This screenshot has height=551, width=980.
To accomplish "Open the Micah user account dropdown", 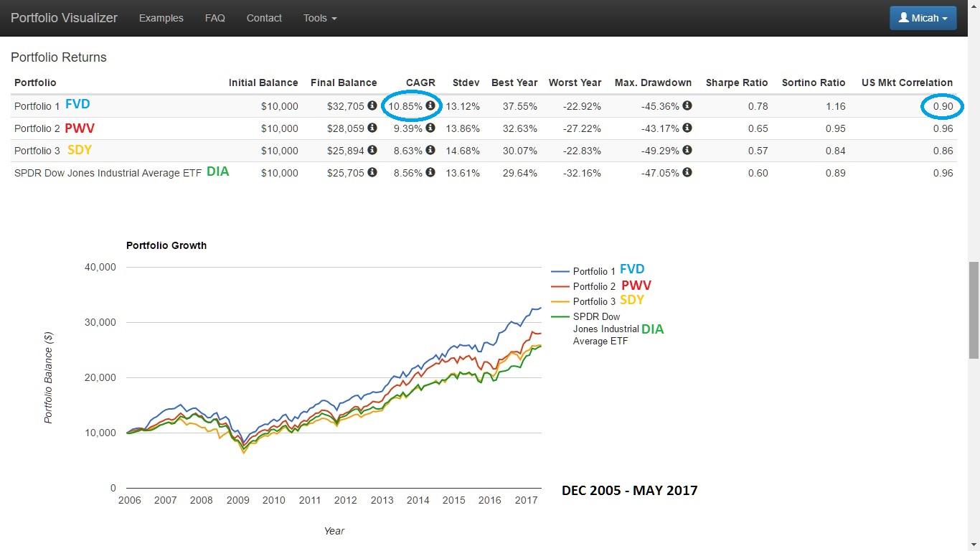I will click(x=923, y=18).
